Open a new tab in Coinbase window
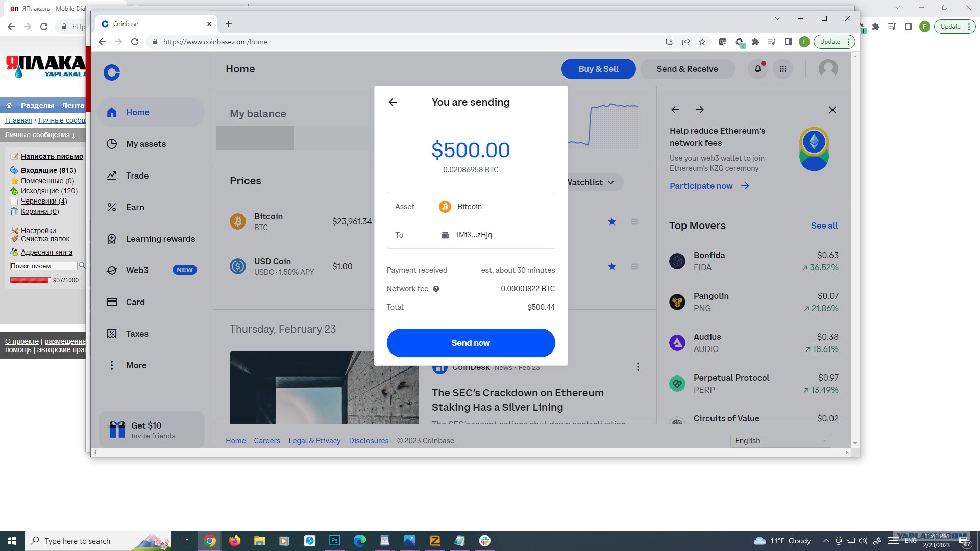980x551 pixels. pos(228,24)
